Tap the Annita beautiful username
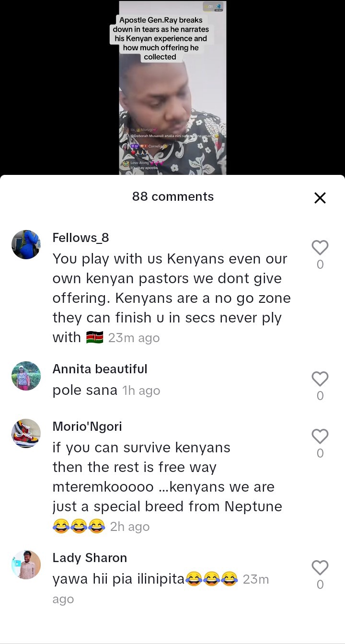345x644 pixels. click(x=100, y=369)
